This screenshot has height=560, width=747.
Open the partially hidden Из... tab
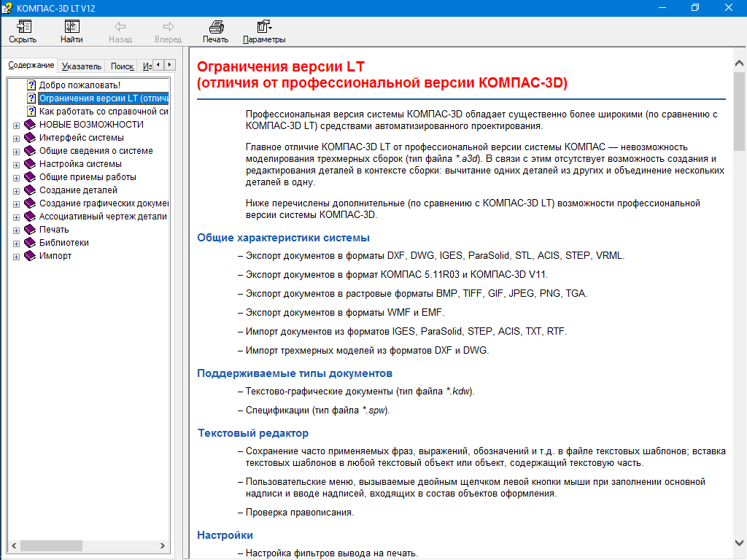click(147, 66)
